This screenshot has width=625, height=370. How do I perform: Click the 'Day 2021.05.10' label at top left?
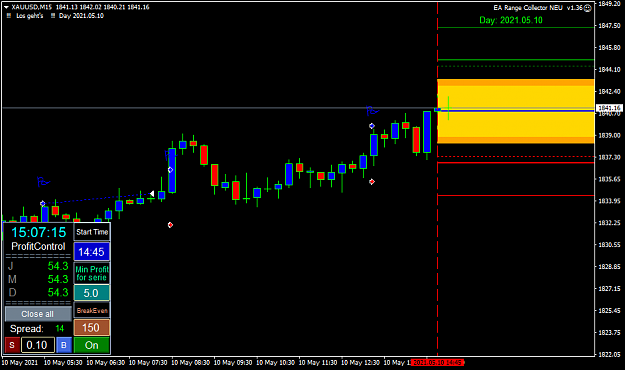[x=81, y=16]
